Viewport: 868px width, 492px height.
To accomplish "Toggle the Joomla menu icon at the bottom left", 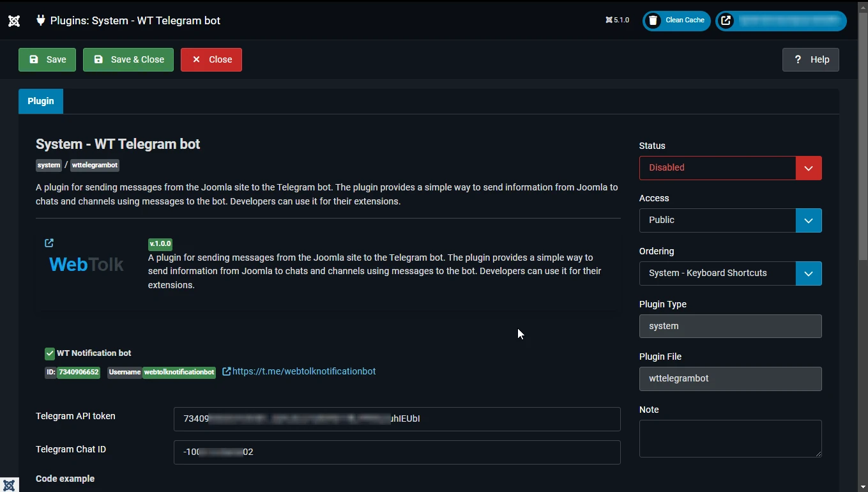I will click(x=9, y=486).
